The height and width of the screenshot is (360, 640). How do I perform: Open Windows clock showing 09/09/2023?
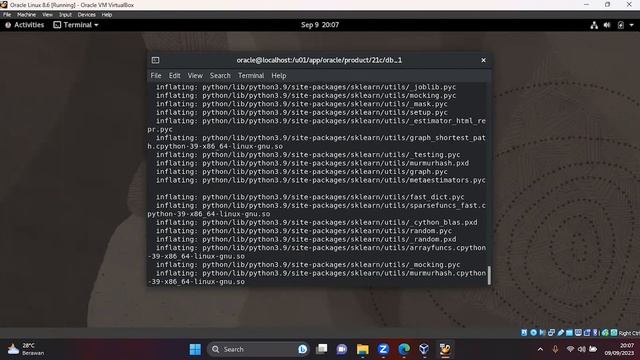(x=620, y=349)
